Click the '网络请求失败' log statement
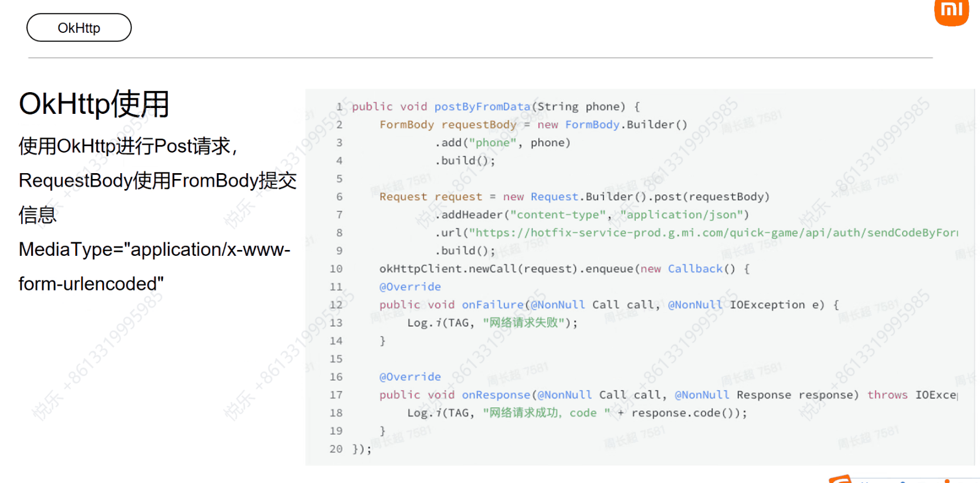The width and height of the screenshot is (980, 483). tap(492, 323)
